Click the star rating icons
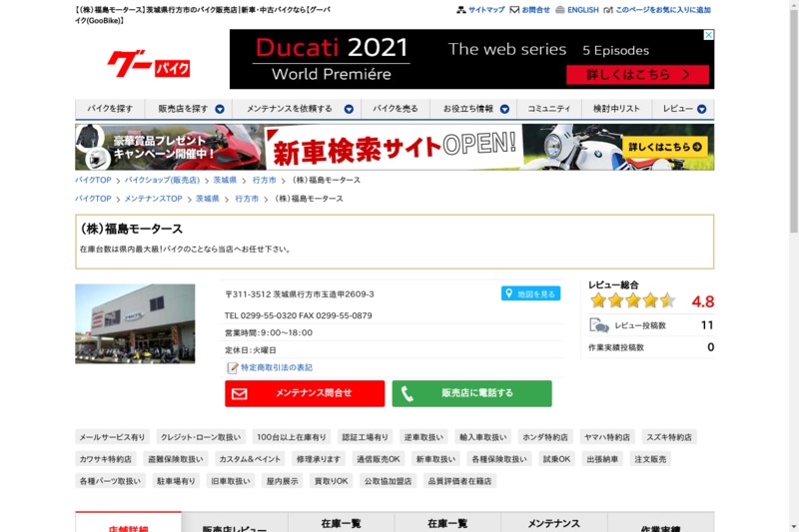Viewport: 799px width, 532px height. 632,300
